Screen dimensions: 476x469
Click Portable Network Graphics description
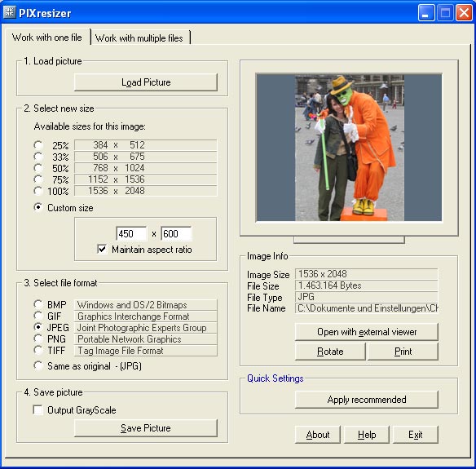pyautogui.click(x=146, y=339)
